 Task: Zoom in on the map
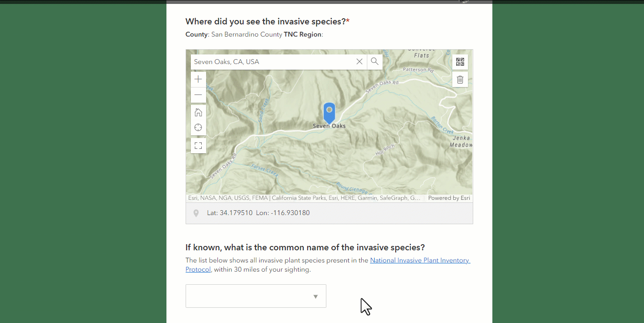pyautogui.click(x=198, y=79)
